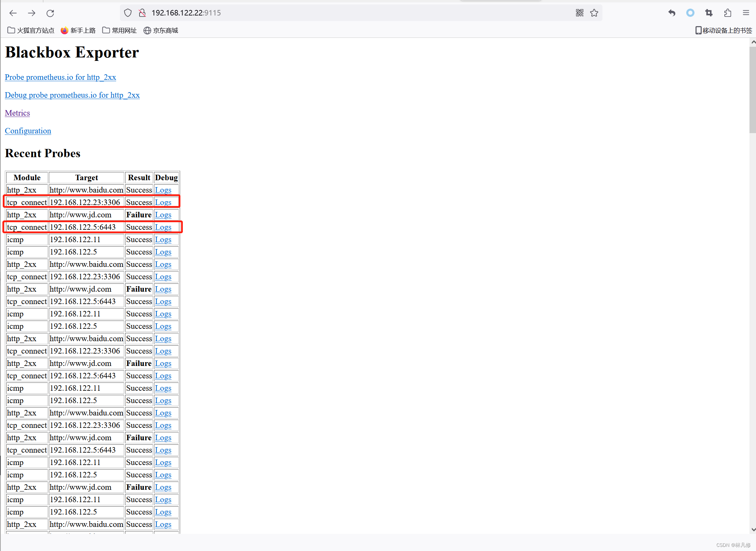Viewport: 756px width, 551px height.
Task: Open Probe prometheus.io for http_2xx link
Action: pyautogui.click(x=60, y=77)
